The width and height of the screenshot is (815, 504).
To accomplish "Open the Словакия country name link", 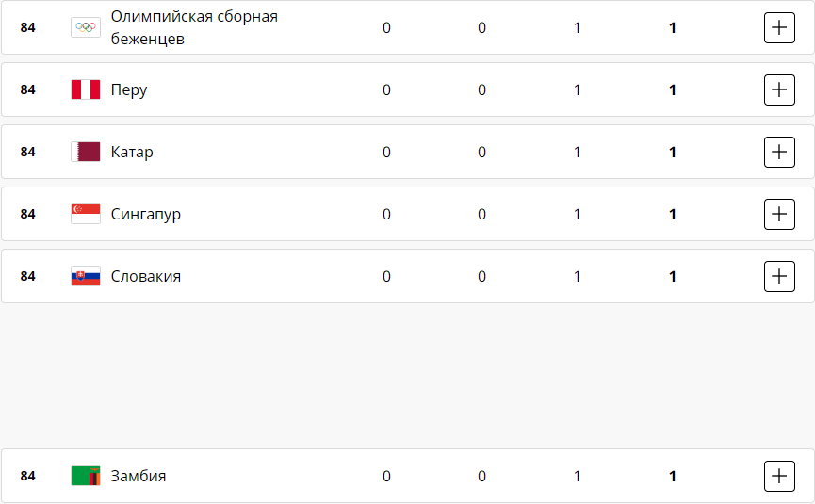I will coord(146,277).
